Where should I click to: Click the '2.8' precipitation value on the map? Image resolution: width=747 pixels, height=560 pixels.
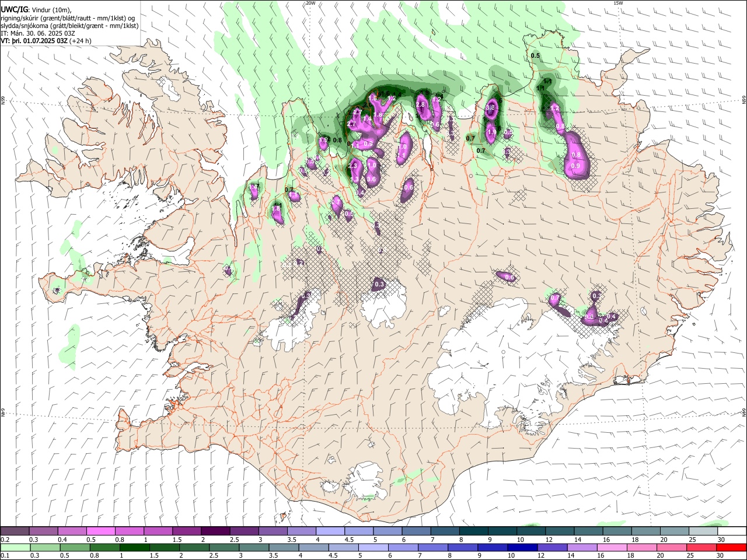pyautogui.click(x=420, y=104)
